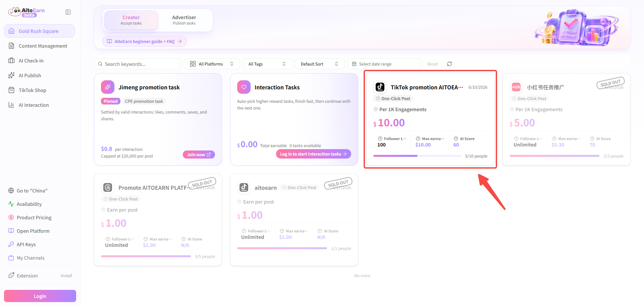The height and width of the screenshot is (306, 644).
Task: Click the Threads logo on Promote AITOEARN card
Action: [x=108, y=187]
